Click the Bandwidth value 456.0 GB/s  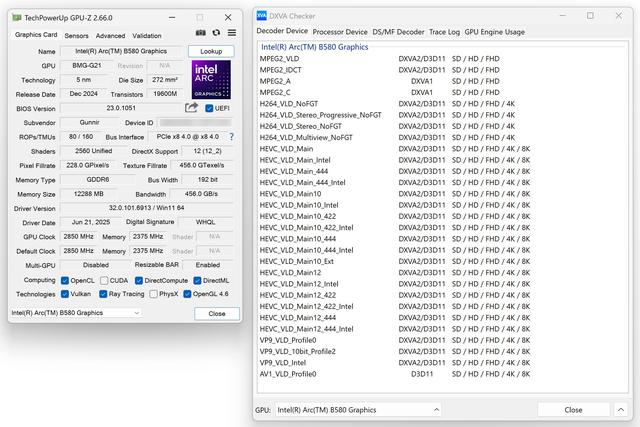pos(202,194)
